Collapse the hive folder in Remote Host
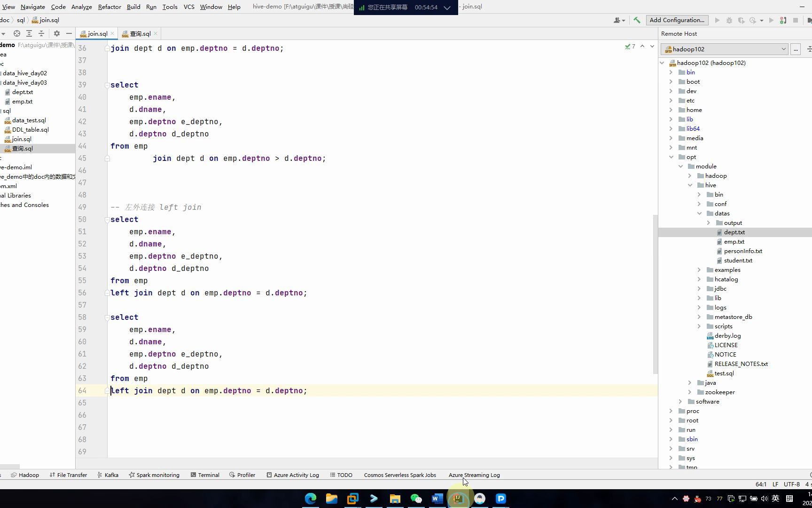Viewport: 812px width, 508px height. (x=690, y=185)
